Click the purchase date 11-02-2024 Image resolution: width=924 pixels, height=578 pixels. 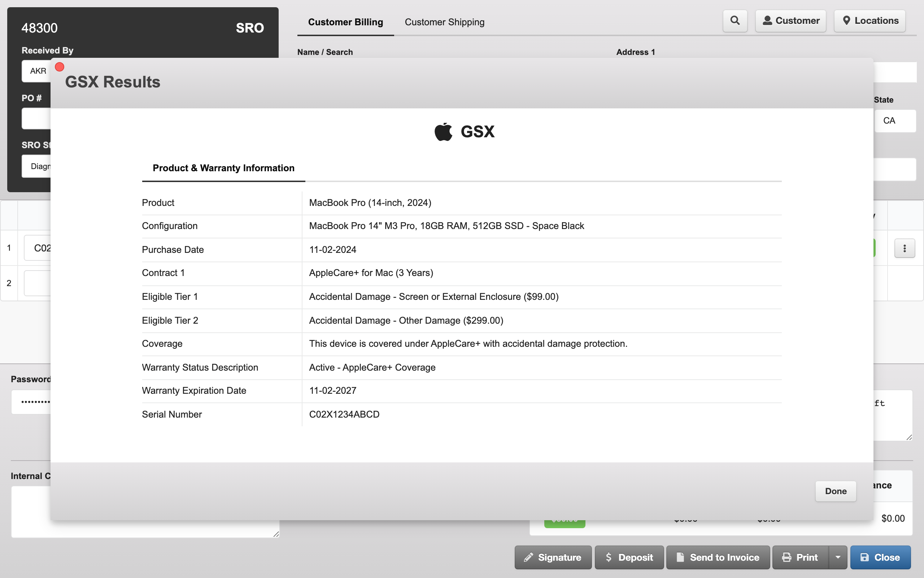[x=332, y=250]
